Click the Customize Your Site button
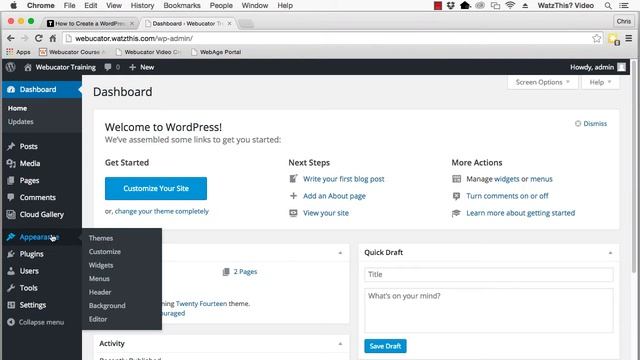The width and height of the screenshot is (640, 360). click(156, 189)
